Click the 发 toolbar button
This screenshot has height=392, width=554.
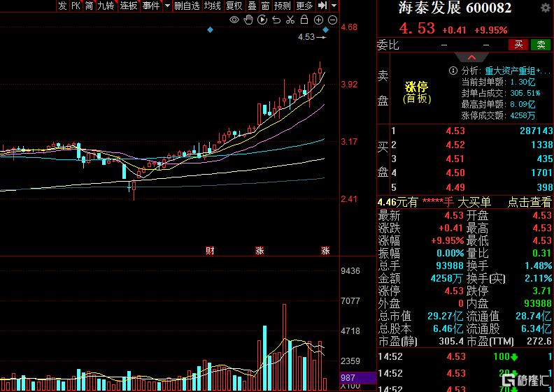click(x=62, y=6)
